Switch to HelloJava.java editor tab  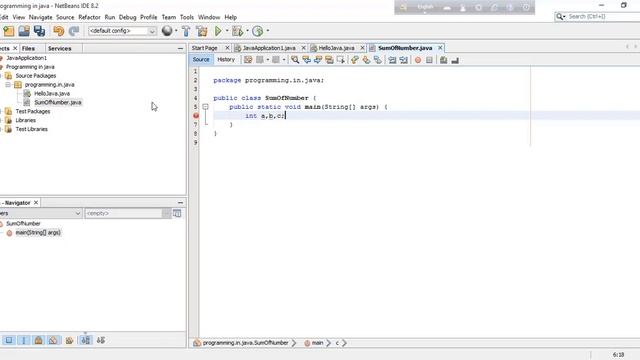point(336,48)
